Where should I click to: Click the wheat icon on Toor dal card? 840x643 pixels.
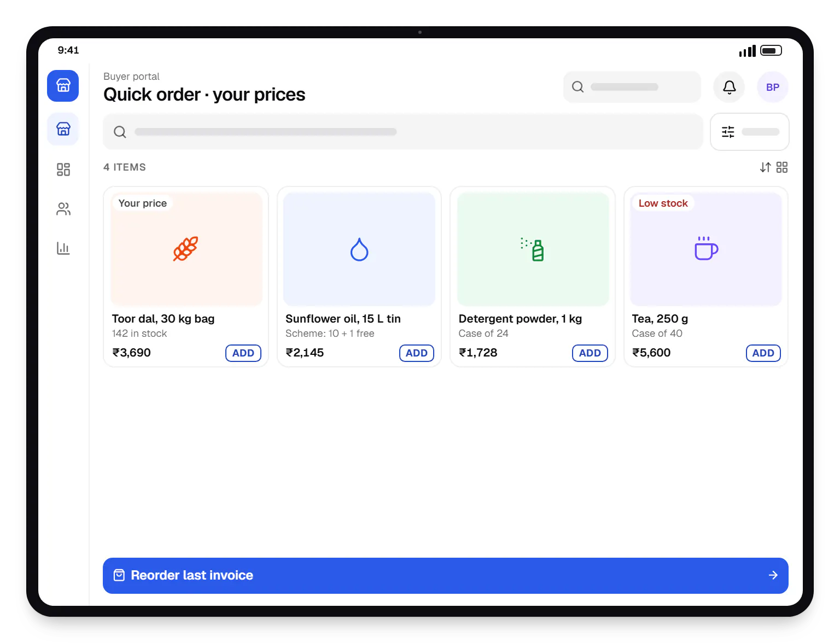click(186, 249)
